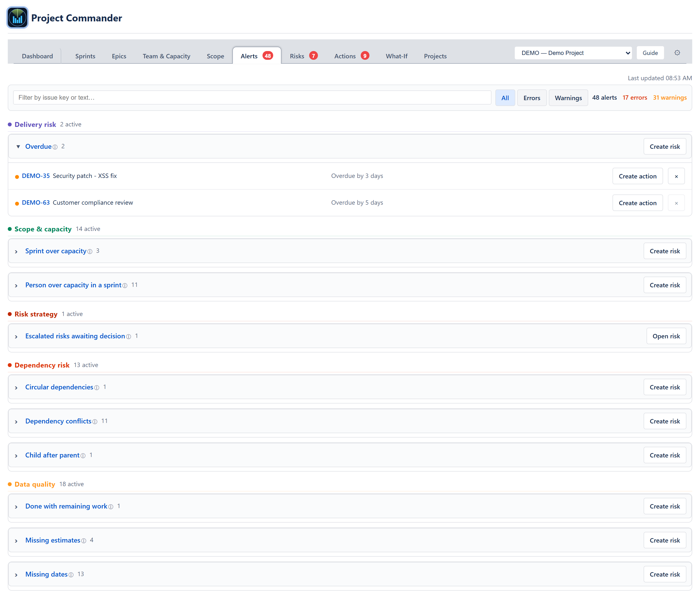
Task: Click the Data quality section heading
Action: tap(35, 484)
